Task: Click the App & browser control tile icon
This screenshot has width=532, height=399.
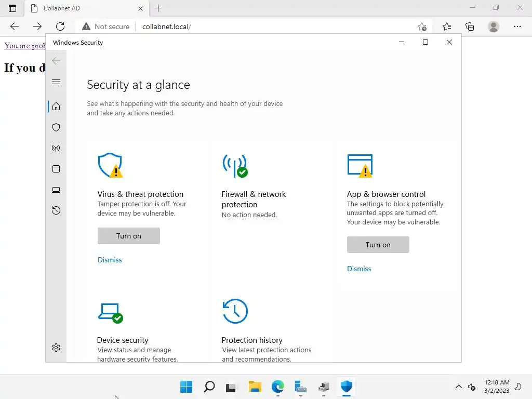Action: pos(360,166)
